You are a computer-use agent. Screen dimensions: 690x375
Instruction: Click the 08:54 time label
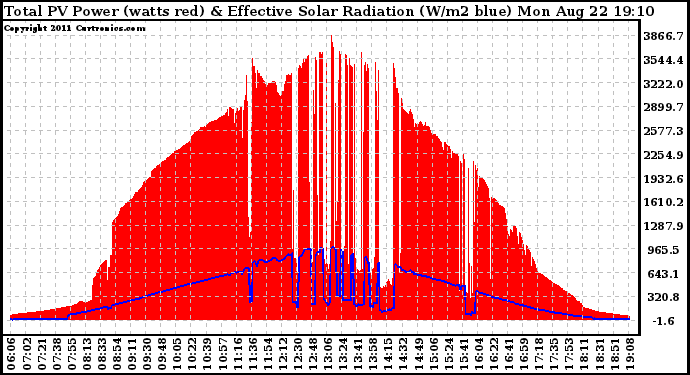pyautogui.click(x=117, y=354)
